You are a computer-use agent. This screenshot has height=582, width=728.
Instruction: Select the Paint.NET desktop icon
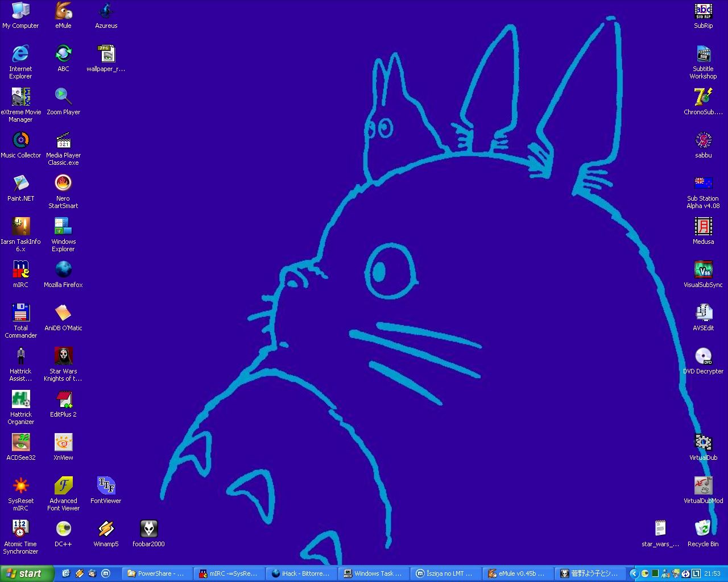20,188
